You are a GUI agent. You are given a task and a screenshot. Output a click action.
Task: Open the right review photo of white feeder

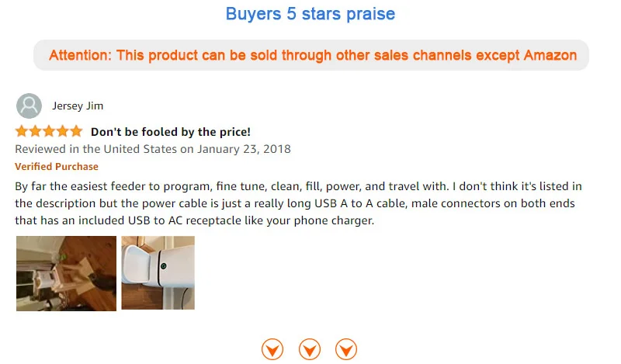coord(158,273)
